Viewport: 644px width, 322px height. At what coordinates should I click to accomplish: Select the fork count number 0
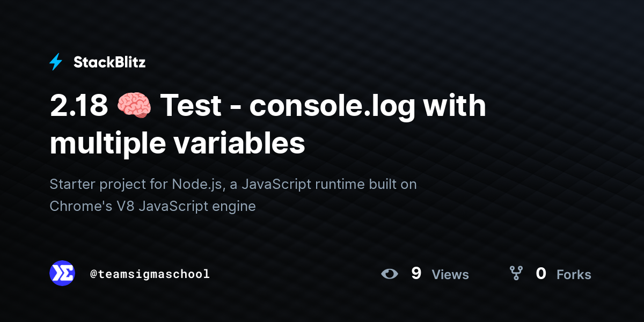point(541,274)
